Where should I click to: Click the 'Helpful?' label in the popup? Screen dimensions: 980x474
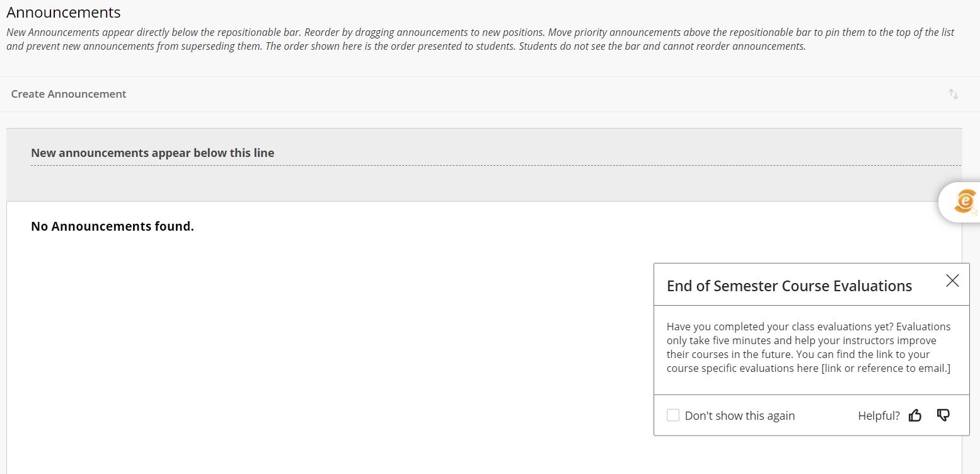click(x=879, y=416)
